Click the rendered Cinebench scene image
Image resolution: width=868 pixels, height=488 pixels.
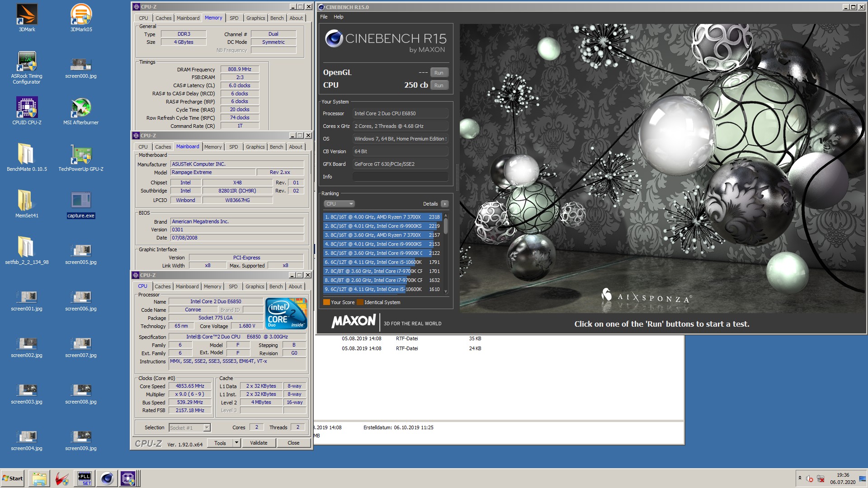(662, 169)
